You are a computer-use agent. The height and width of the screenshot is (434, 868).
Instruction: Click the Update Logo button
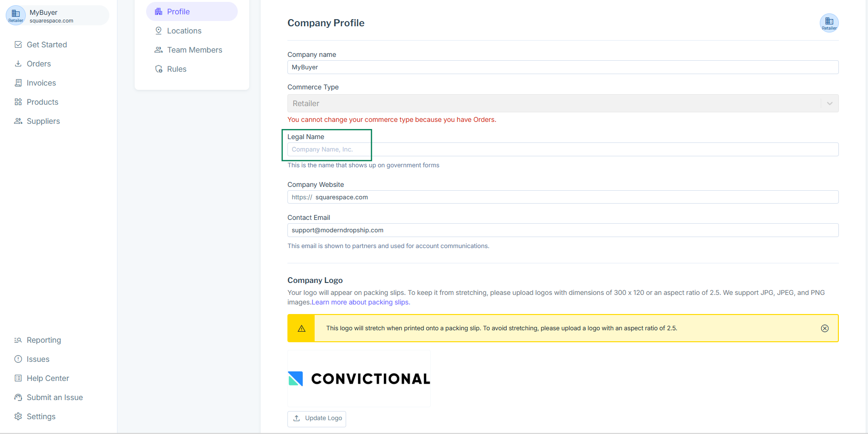tap(317, 418)
